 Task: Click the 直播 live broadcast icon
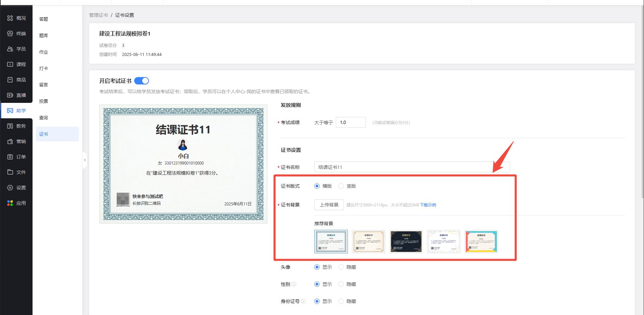tap(10, 95)
